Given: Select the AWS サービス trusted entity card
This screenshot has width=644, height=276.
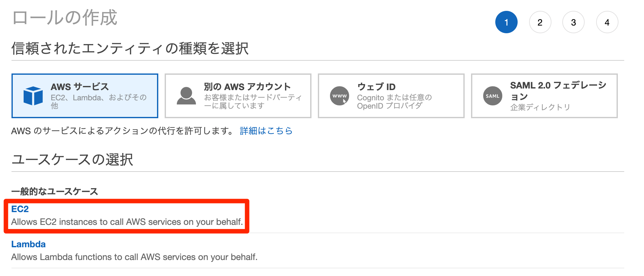Looking at the screenshot, I should (x=85, y=96).
